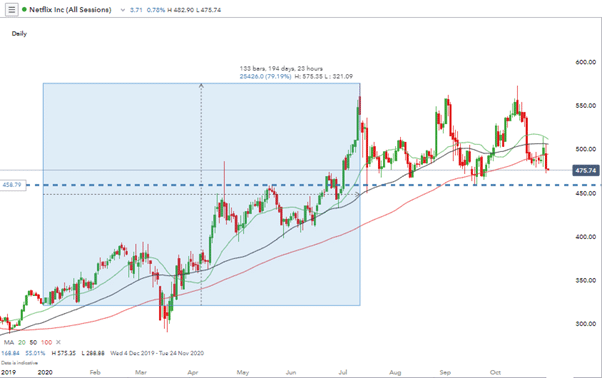Click the green status dot beside Netflix Inc
The height and width of the screenshot is (378, 602).
click(24, 10)
